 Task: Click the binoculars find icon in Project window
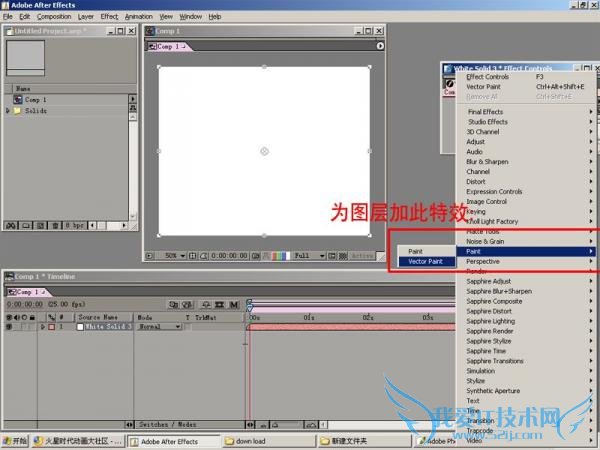pyautogui.click(x=11, y=225)
